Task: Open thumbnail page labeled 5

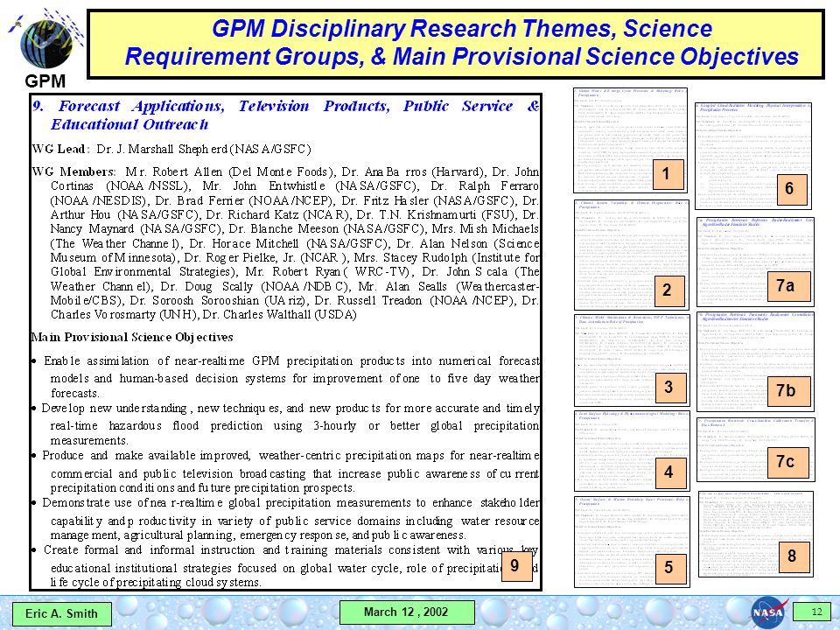Action: coord(632,542)
